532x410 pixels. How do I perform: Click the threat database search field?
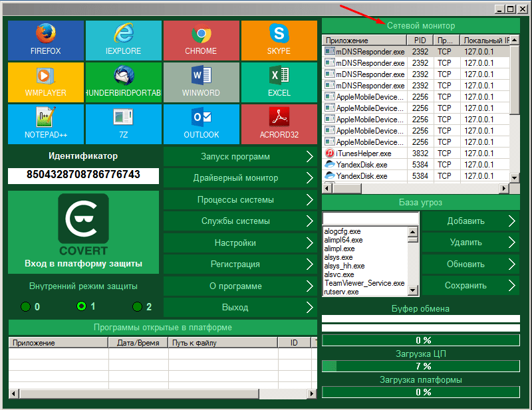pos(370,219)
